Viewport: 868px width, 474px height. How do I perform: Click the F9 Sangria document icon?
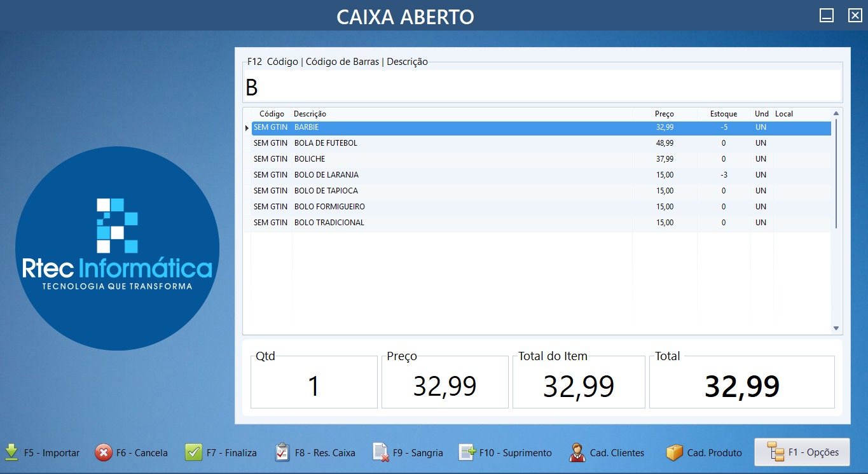tap(380, 452)
